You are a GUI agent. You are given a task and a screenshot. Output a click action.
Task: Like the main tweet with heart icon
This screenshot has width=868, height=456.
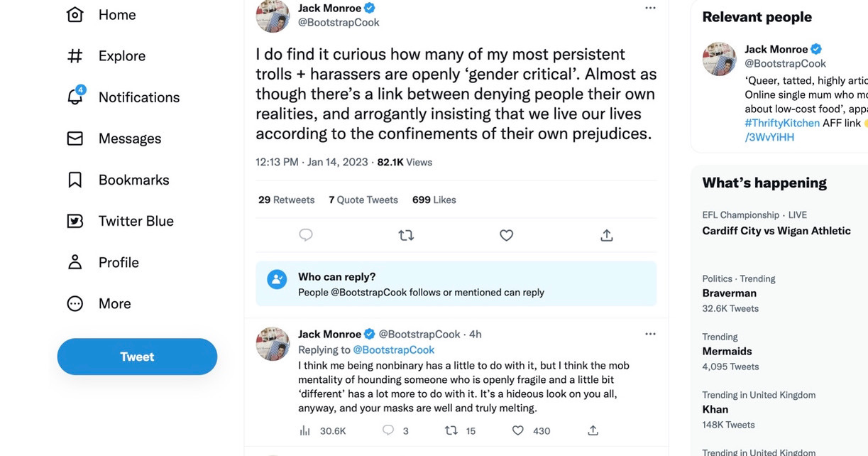506,235
